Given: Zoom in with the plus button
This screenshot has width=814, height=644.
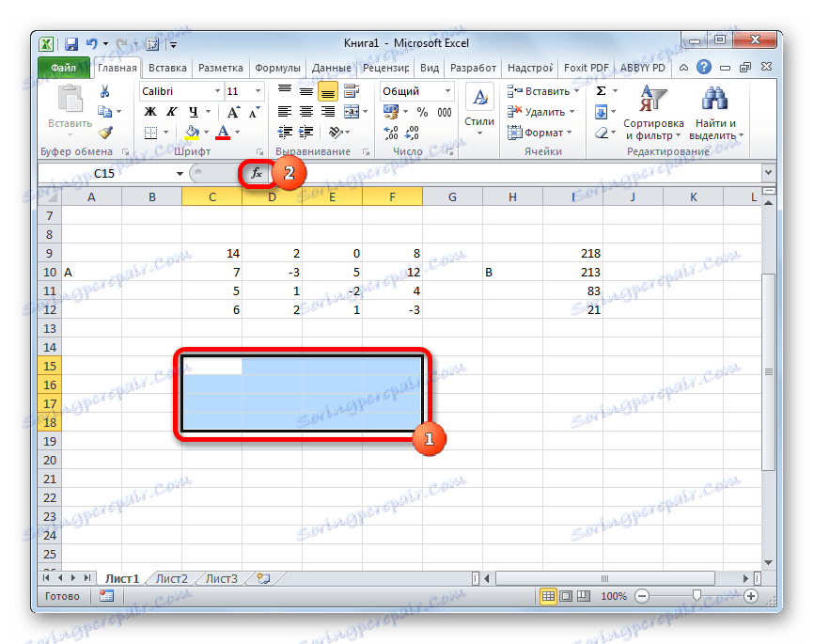Looking at the screenshot, I should click(751, 596).
